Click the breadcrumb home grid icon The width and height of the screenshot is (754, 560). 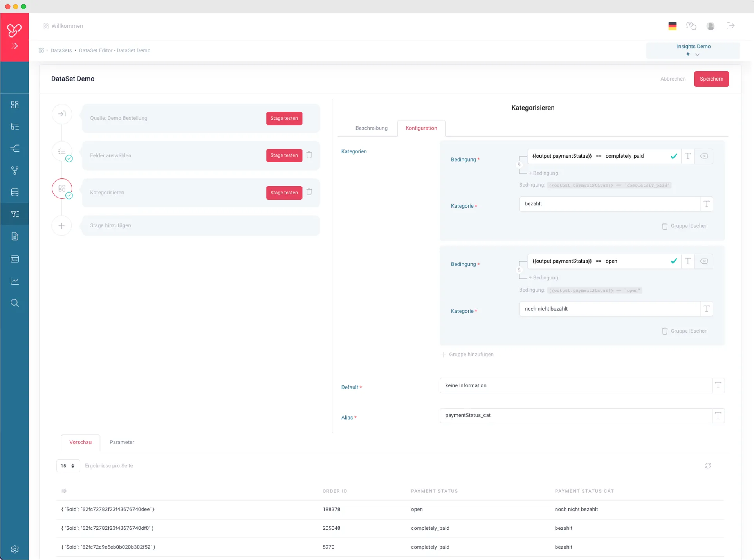coord(41,50)
